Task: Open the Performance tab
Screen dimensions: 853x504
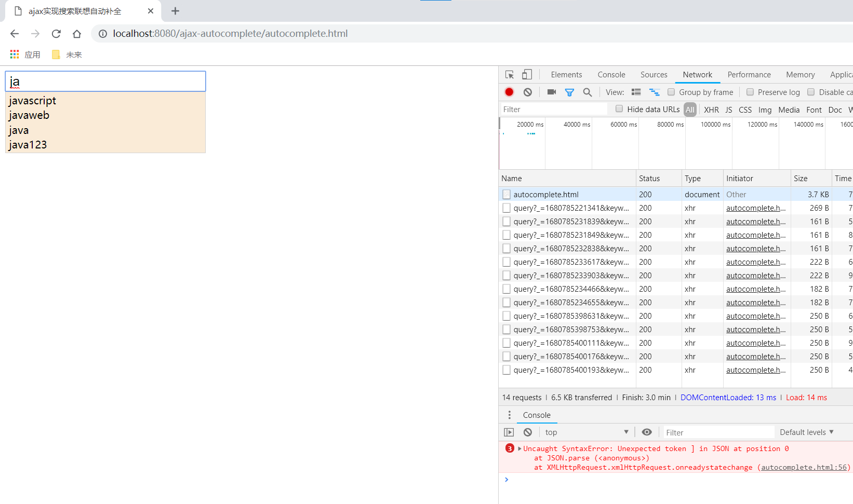Action: [x=749, y=75]
